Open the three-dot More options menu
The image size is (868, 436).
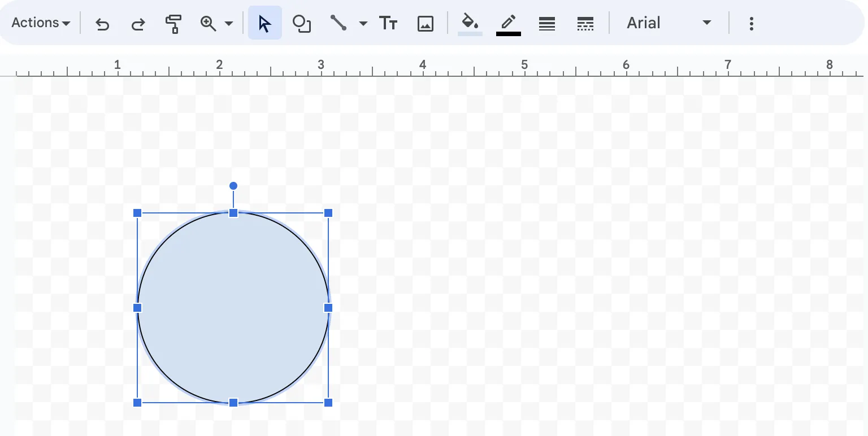coord(751,24)
